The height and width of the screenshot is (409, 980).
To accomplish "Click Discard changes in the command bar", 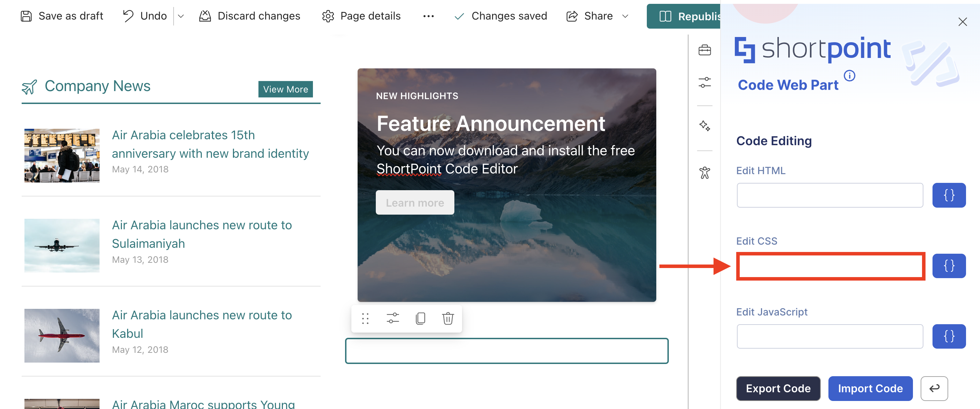I will click(x=250, y=16).
